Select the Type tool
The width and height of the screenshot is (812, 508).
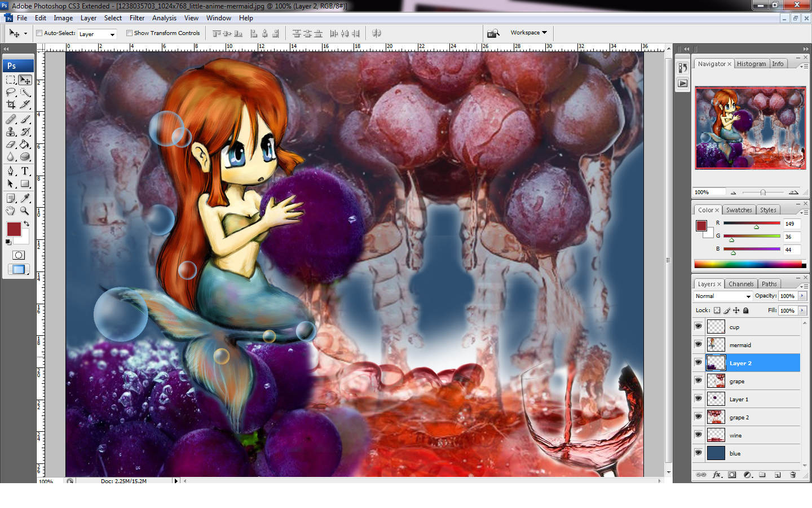(25, 171)
